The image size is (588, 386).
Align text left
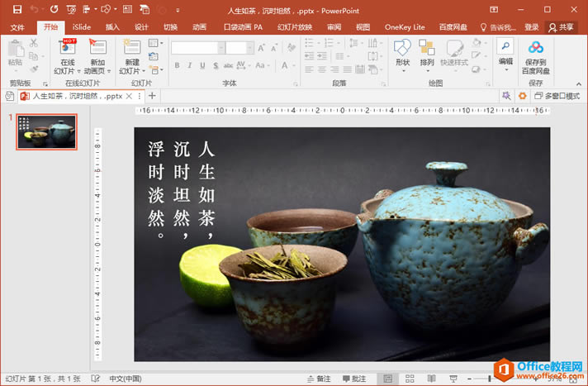pyautogui.click(x=309, y=69)
